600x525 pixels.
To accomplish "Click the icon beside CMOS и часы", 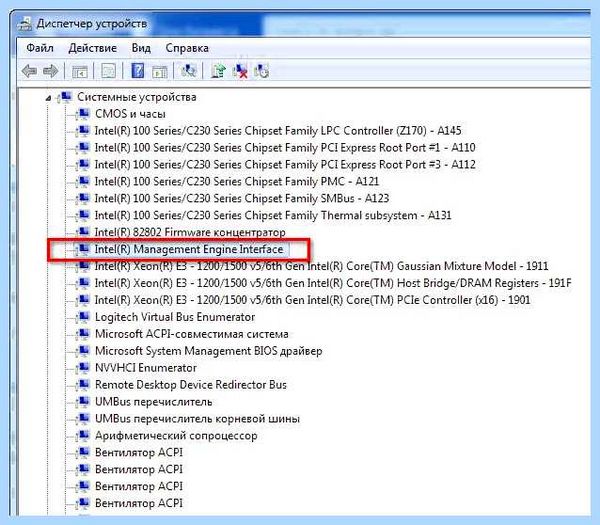I will 83,114.
